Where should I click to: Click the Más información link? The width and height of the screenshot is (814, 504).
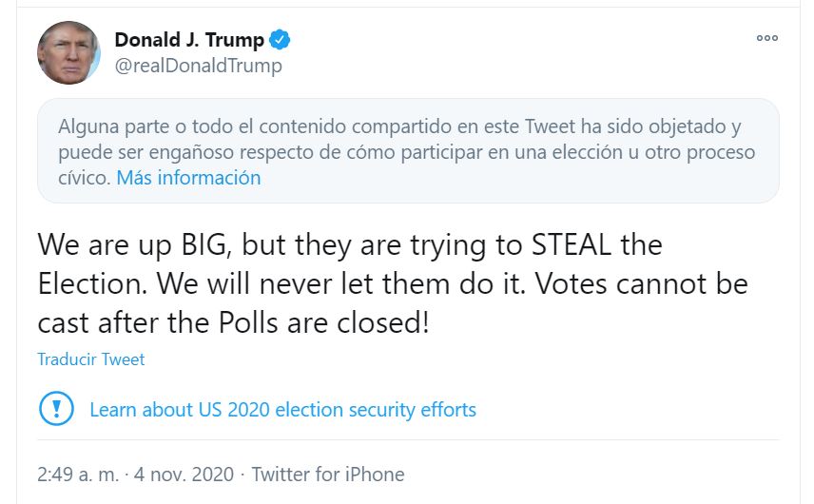click(188, 178)
